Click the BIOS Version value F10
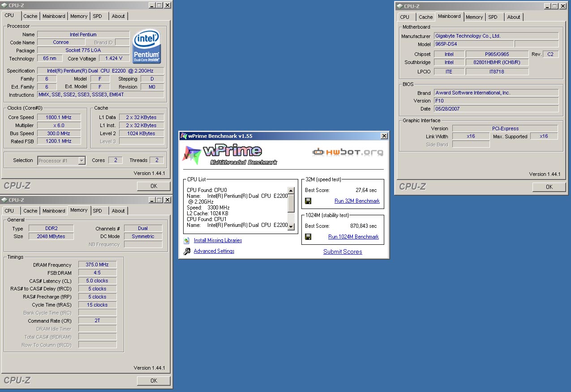 point(496,101)
